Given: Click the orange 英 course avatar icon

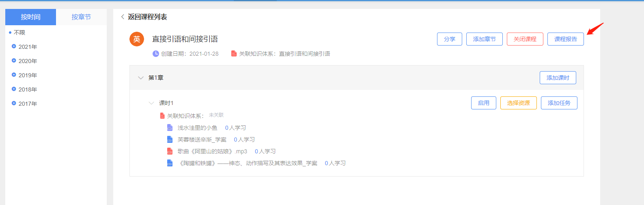Looking at the screenshot, I should coord(137,39).
